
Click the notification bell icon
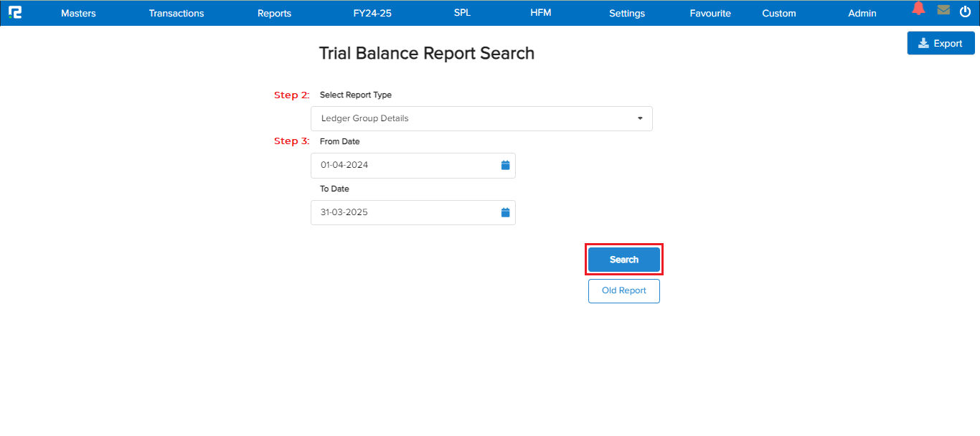pos(918,10)
